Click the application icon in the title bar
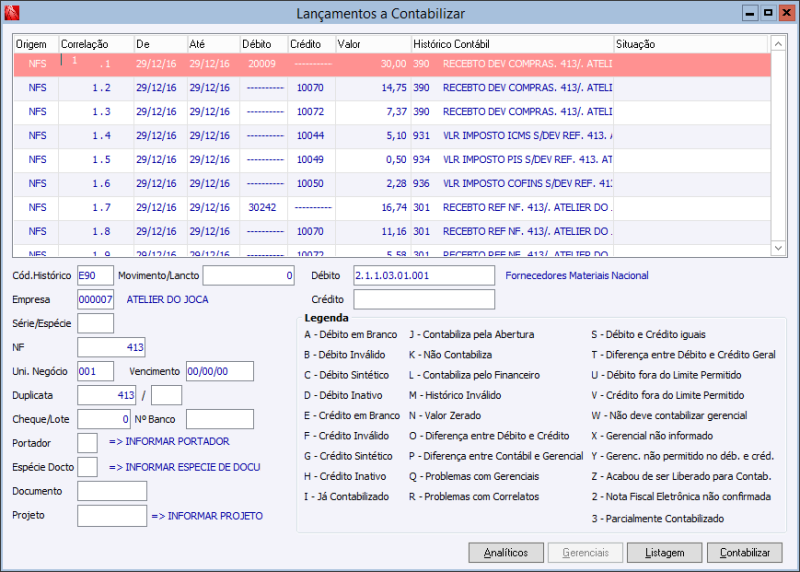Image resolution: width=800 pixels, height=572 pixels. (11, 13)
